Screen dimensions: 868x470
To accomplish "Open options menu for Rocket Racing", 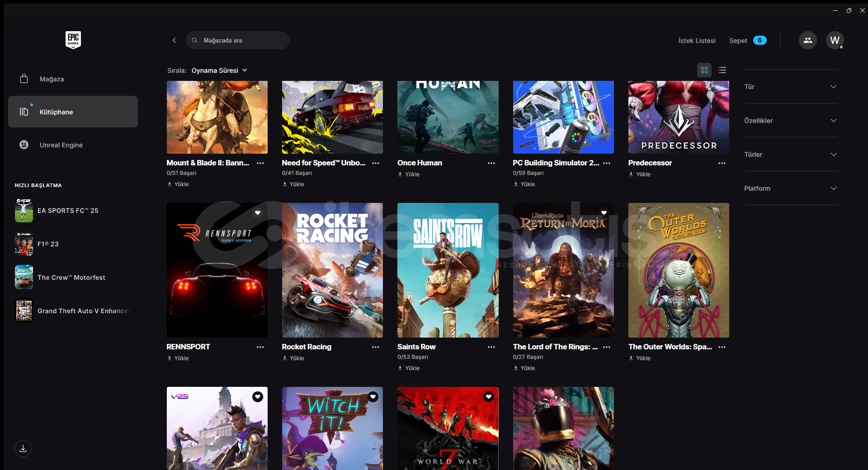I will click(376, 347).
